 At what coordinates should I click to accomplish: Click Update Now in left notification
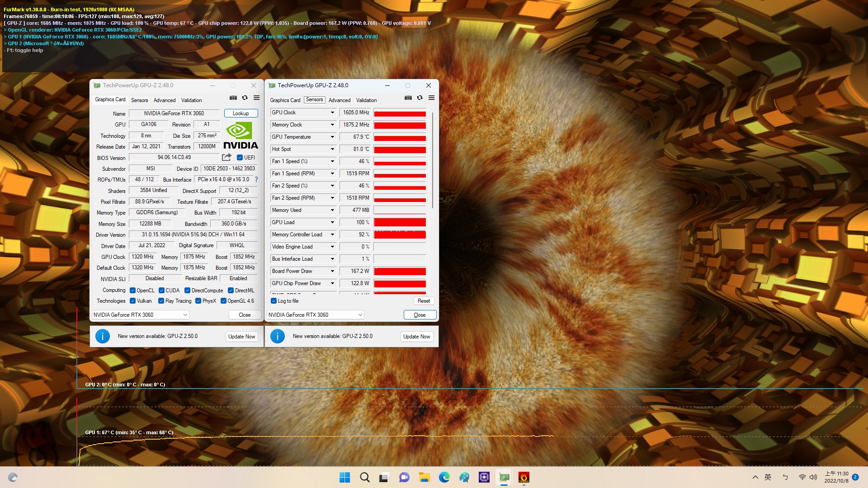(x=241, y=337)
